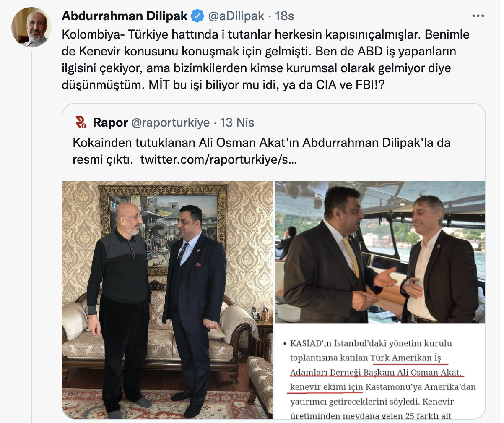Open the yacht photo of two men
Viewport: 504px width, 423px height.
click(x=380, y=252)
